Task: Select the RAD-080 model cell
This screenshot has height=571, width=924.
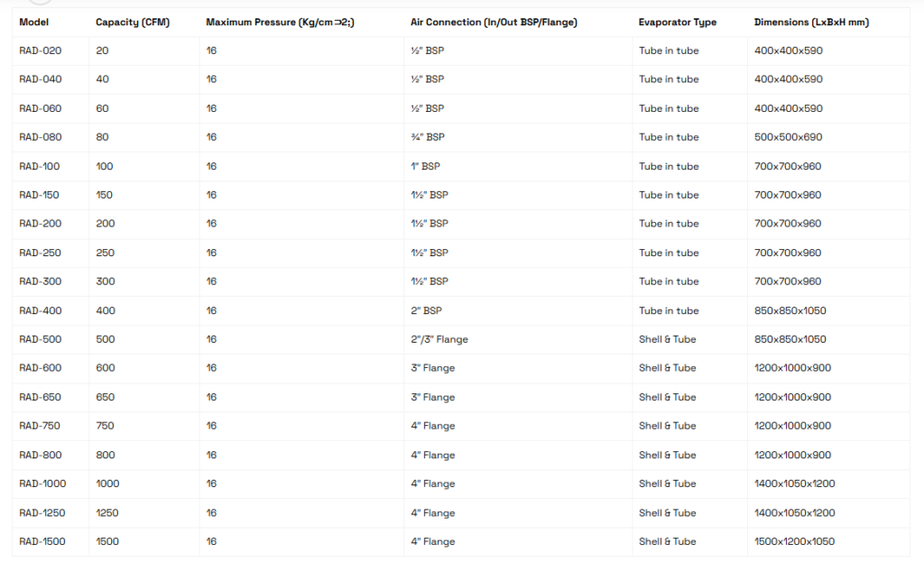Action: (41, 137)
